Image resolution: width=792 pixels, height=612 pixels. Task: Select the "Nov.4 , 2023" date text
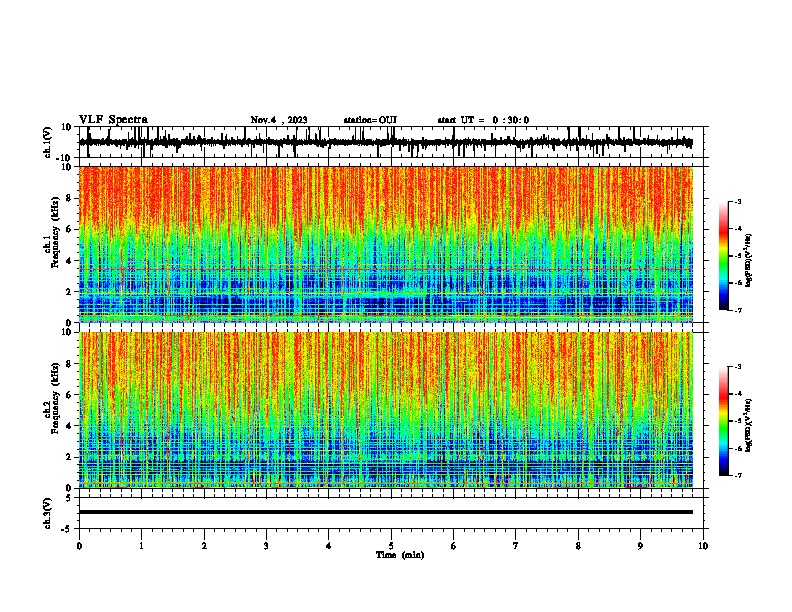point(279,120)
